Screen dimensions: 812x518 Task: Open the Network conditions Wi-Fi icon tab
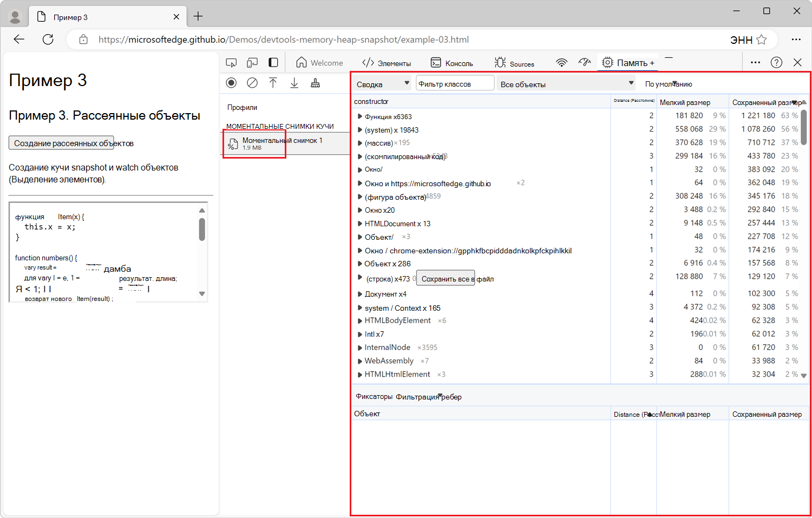pyautogui.click(x=562, y=63)
